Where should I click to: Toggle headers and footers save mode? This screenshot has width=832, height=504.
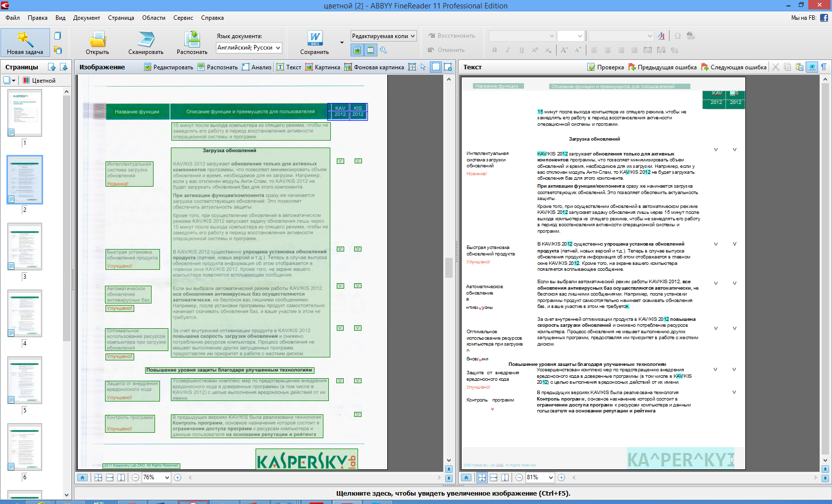point(370,50)
